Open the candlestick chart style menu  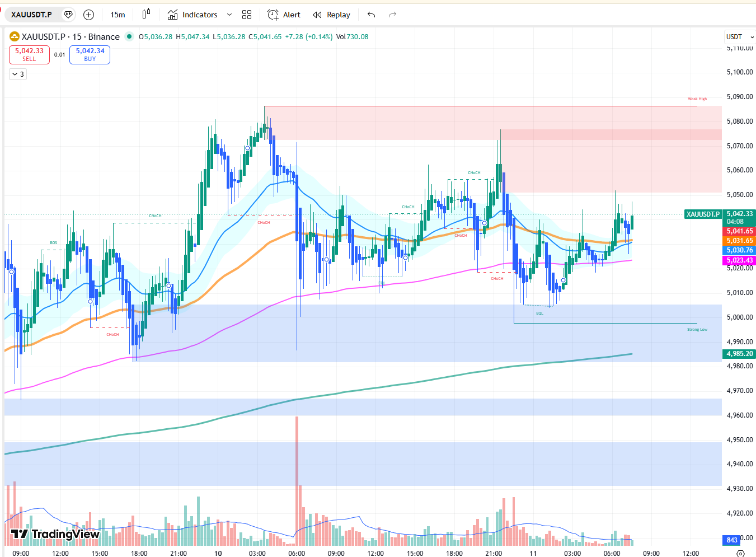(147, 15)
